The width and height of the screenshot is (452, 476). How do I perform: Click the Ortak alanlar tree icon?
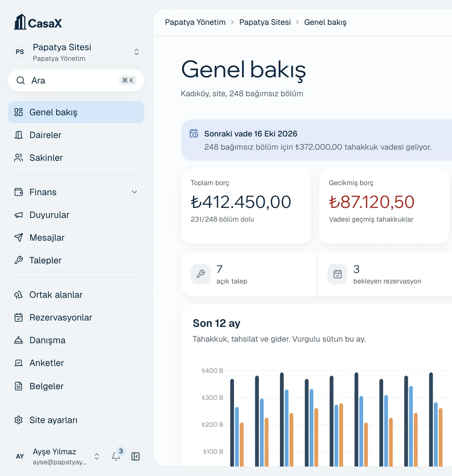pos(19,295)
